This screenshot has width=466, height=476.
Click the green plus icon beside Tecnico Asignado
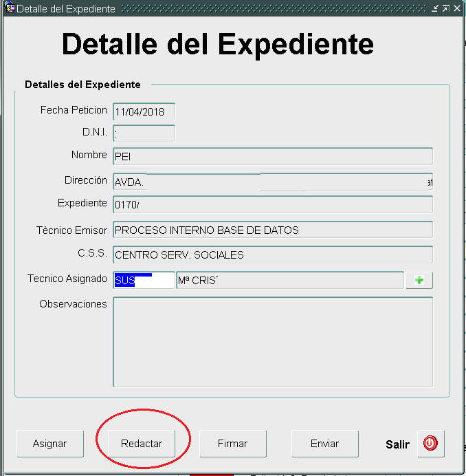[419, 280]
